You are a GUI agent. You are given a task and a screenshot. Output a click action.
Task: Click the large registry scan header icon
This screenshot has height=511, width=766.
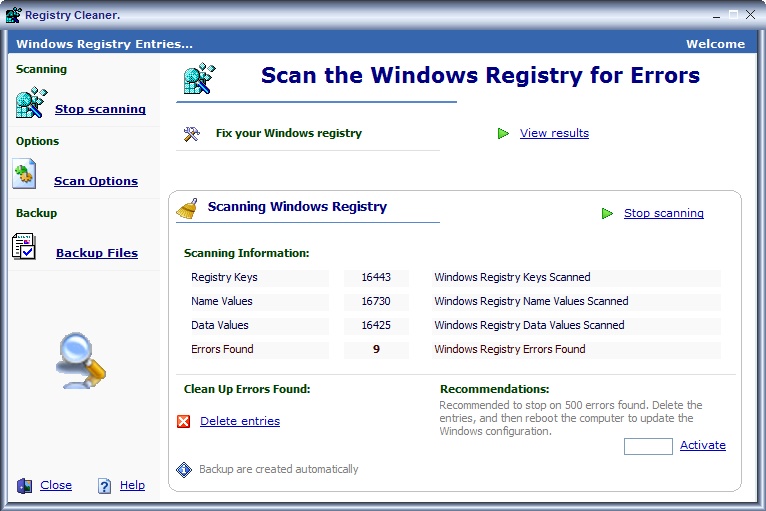tap(199, 78)
